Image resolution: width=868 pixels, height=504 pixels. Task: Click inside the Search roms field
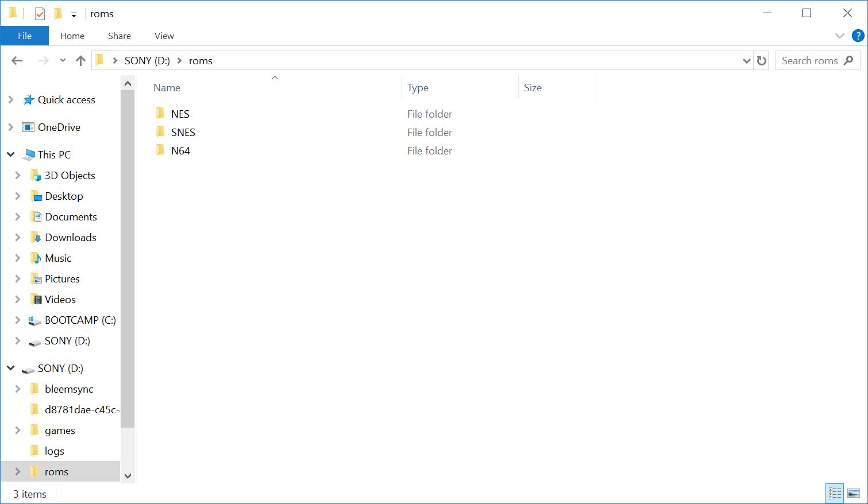[x=809, y=61]
